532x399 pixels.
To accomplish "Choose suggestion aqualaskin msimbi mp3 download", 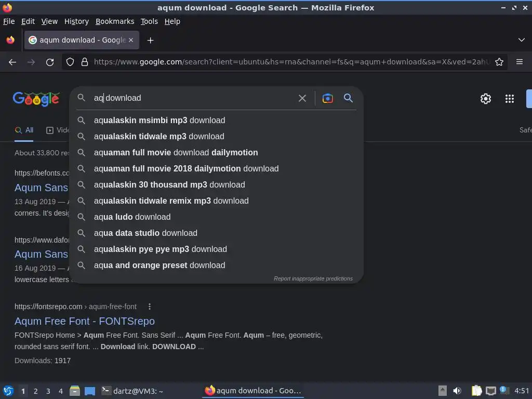I will click(216, 121).
